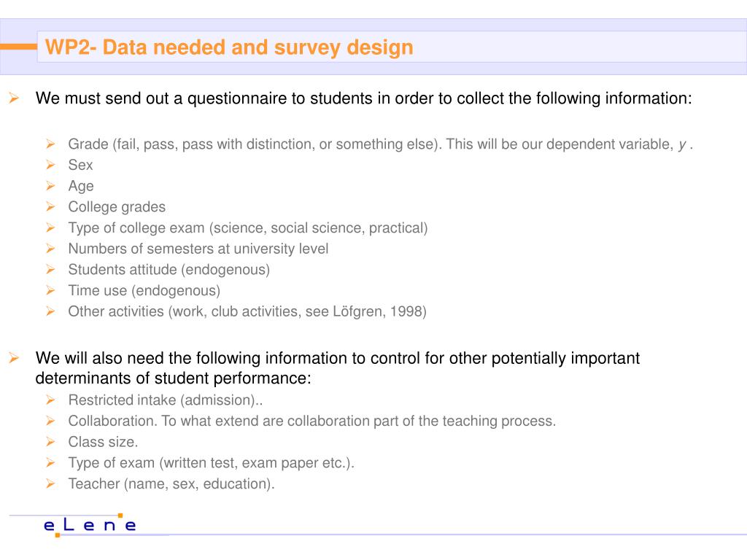Click the title 'WP2- Data needed and survey design'
Viewport: 747px width, 560px height.
tap(229, 47)
